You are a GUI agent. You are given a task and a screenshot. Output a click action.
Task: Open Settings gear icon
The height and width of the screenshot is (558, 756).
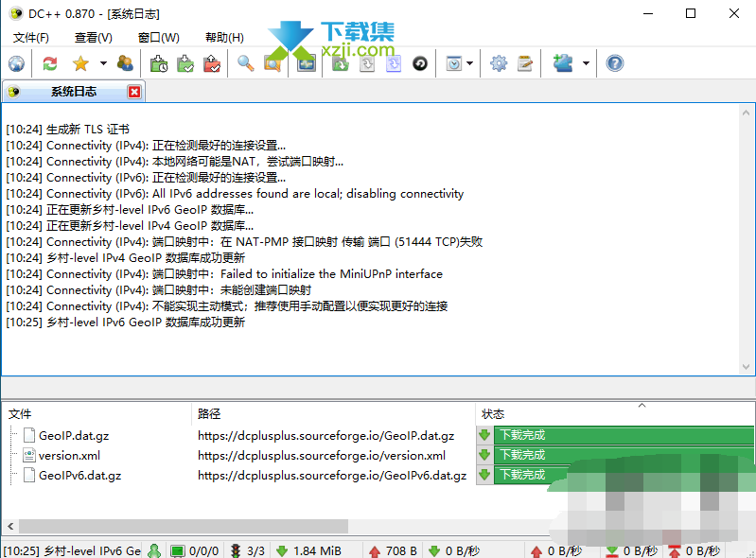point(499,63)
